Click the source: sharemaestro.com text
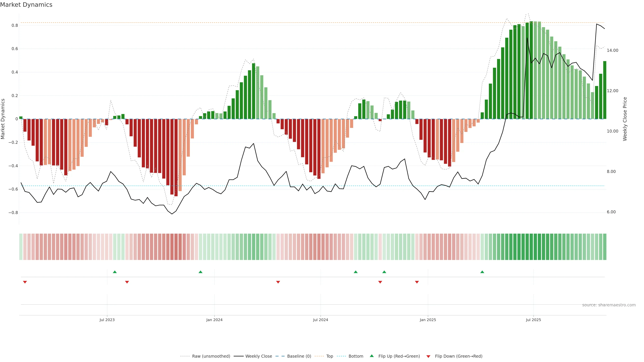 pyautogui.click(x=609, y=305)
